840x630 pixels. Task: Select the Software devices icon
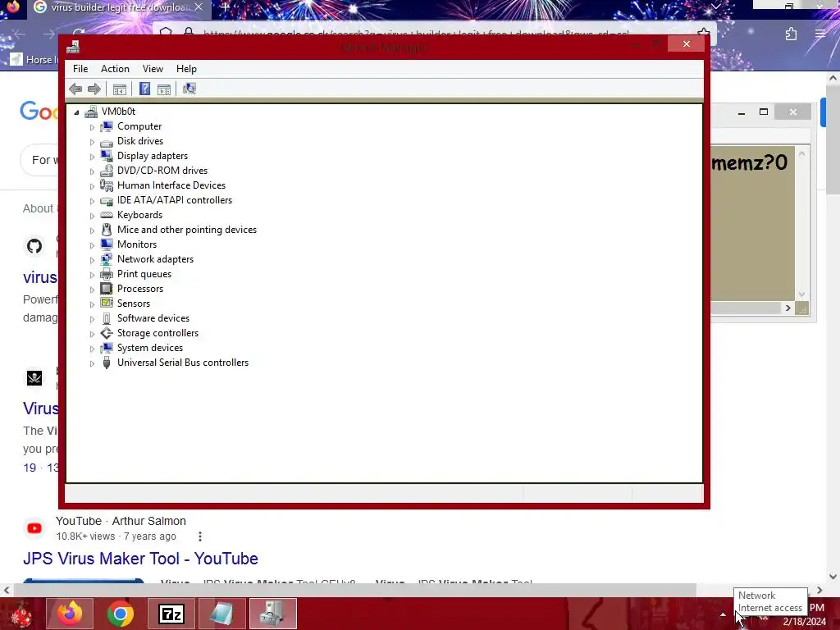coord(107,318)
